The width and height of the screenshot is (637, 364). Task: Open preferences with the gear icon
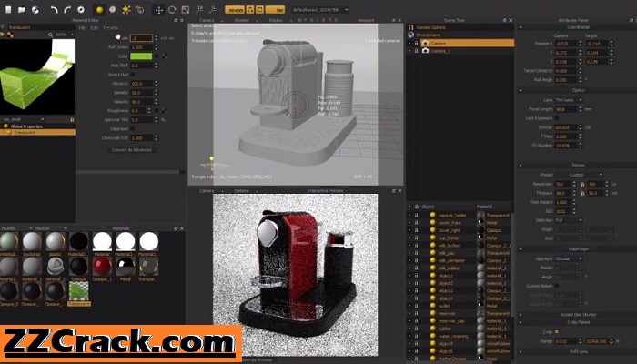tap(81, 10)
